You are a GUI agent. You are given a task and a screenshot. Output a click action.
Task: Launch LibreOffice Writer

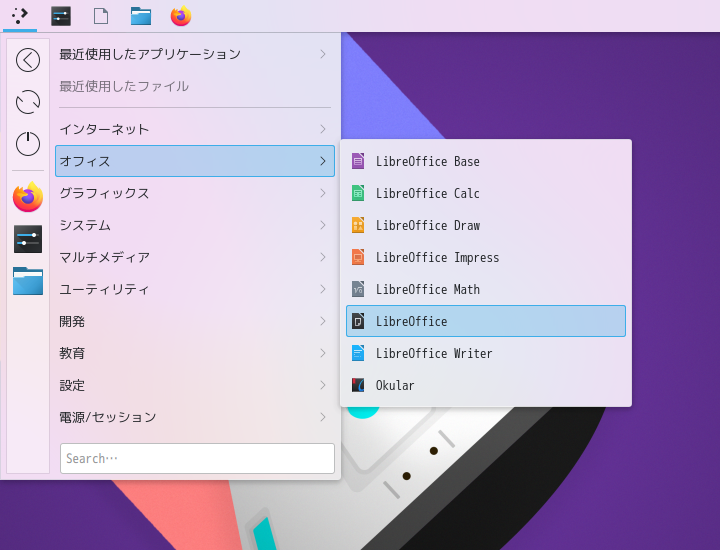[x=486, y=353]
